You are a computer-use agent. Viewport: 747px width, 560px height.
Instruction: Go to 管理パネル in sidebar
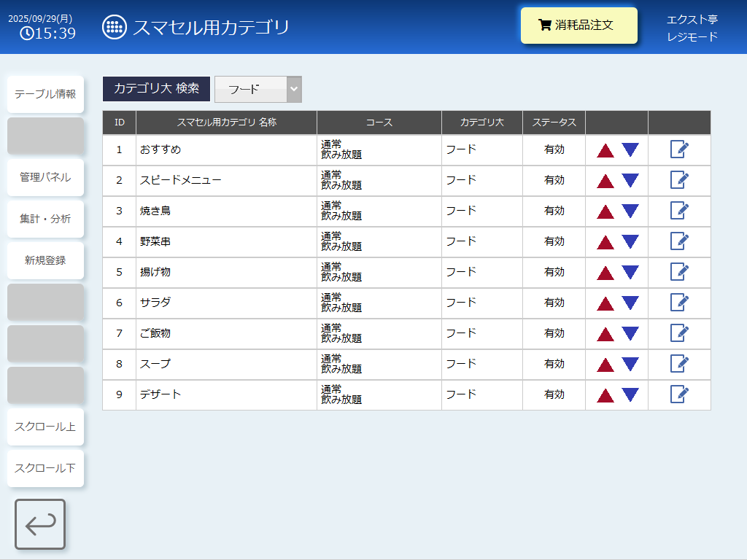[45, 177]
